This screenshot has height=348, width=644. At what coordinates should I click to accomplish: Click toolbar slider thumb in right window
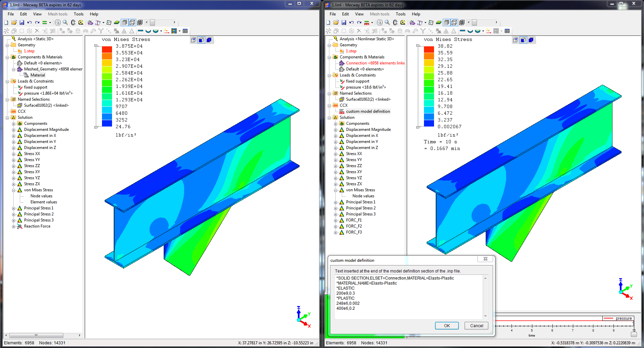(475, 22)
